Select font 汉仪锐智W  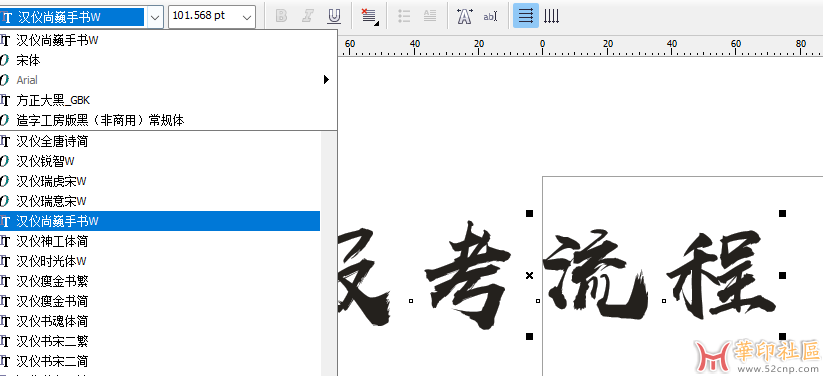[160, 161]
